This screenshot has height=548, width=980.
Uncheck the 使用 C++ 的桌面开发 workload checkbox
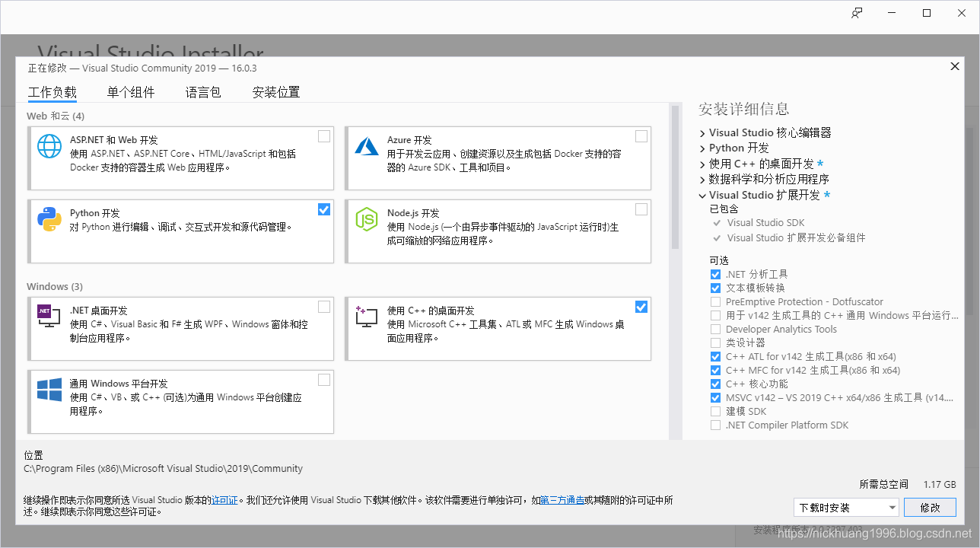click(641, 307)
